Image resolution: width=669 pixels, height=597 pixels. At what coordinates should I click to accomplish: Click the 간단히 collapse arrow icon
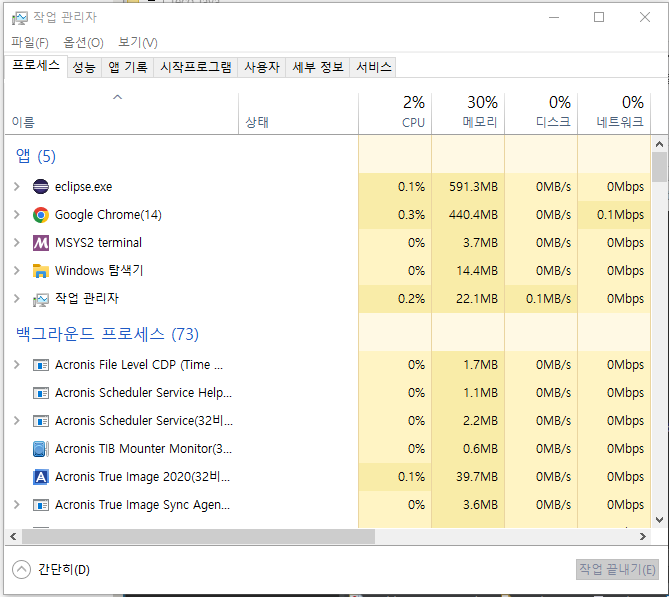pos(21,569)
